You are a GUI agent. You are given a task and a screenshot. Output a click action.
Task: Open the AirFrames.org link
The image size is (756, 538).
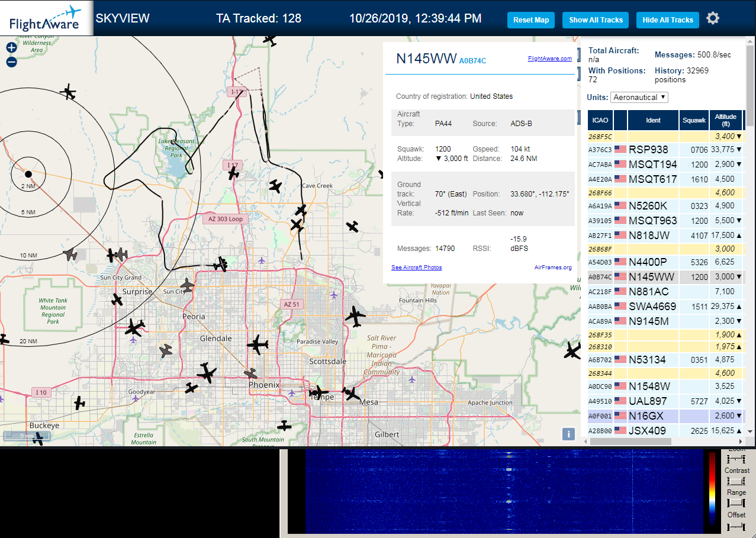click(x=553, y=267)
